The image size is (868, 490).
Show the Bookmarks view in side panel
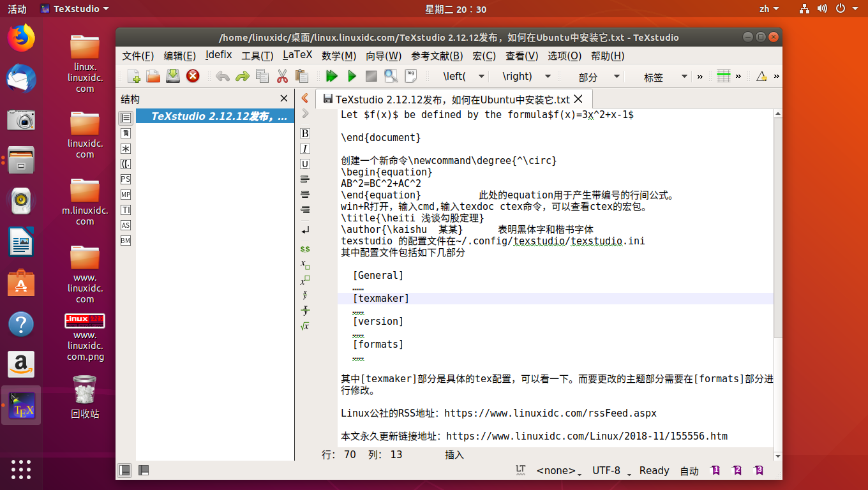(126, 133)
